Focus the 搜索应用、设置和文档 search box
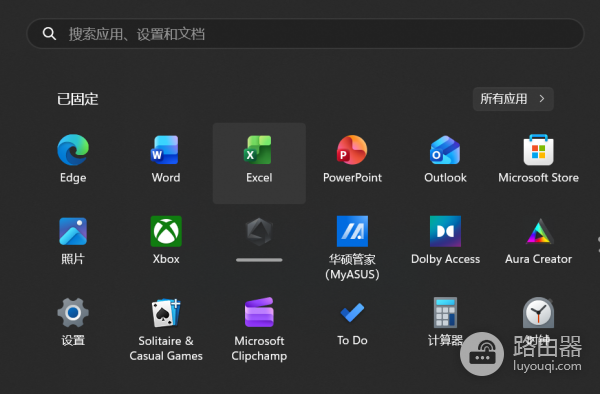600x394 pixels. [305, 34]
